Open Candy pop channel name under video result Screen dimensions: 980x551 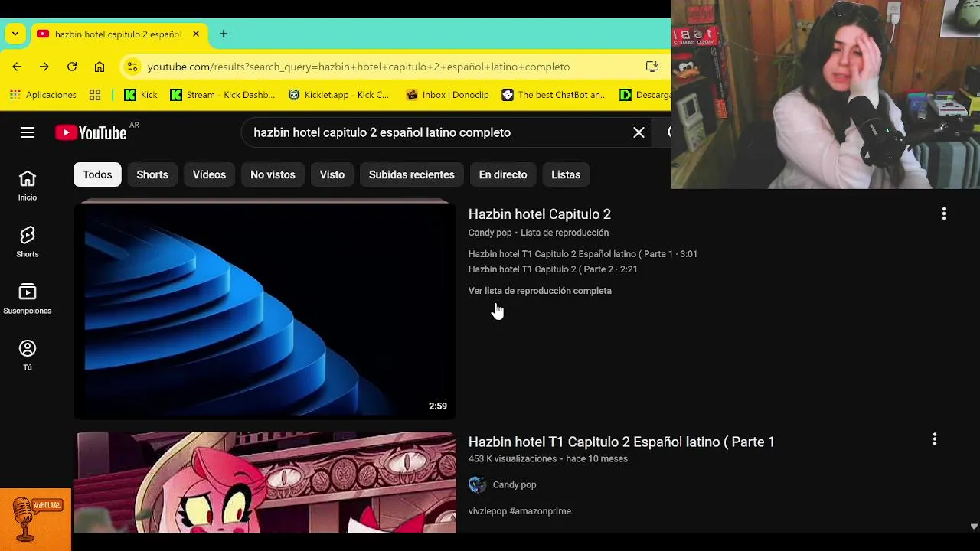[514, 484]
